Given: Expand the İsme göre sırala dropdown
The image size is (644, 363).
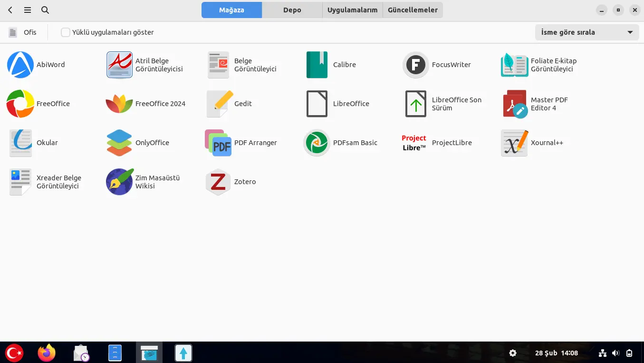Looking at the screenshot, I should click(587, 32).
